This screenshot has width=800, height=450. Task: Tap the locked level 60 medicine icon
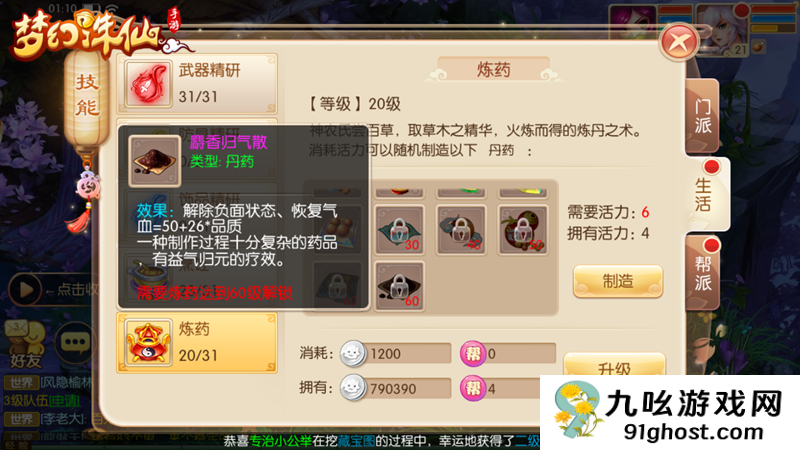coord(399,286)
